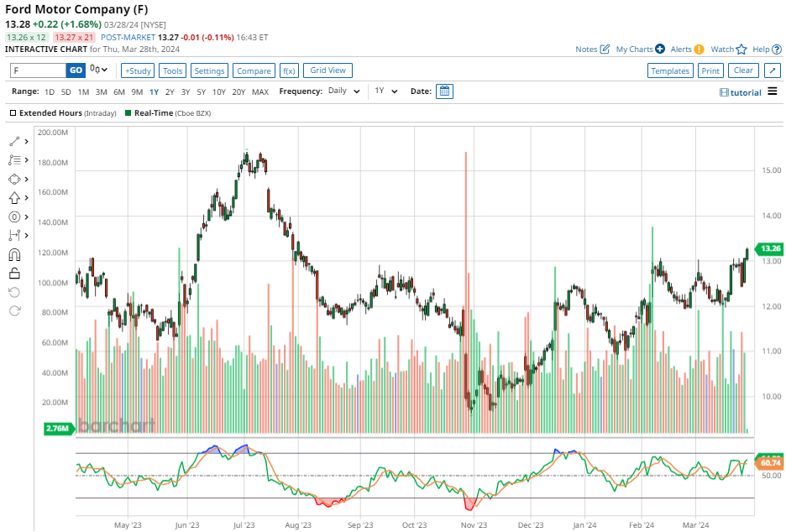
Task: Expand the 1Y period dropdown
Action: (385, 91)
